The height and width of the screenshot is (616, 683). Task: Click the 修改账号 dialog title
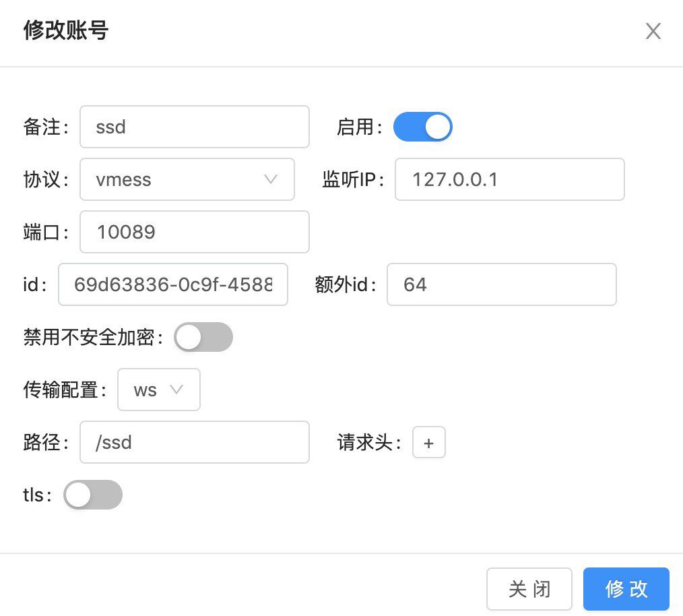(66, 31)
